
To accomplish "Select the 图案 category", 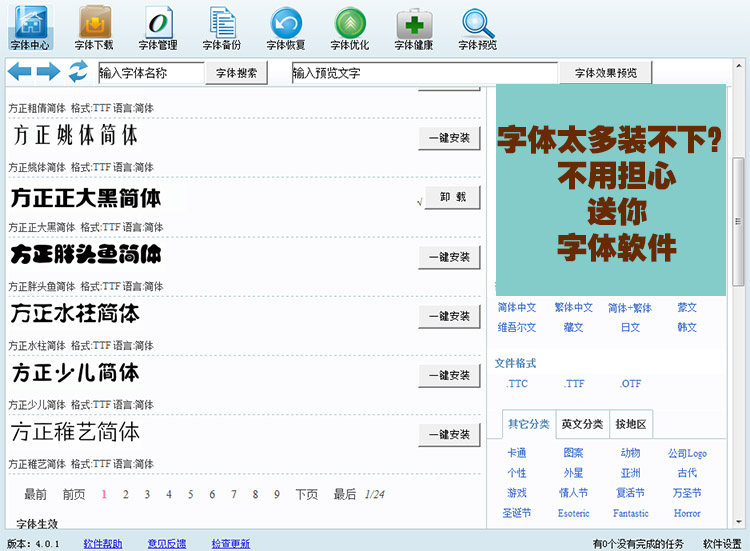I will click(x=574, y=453).
